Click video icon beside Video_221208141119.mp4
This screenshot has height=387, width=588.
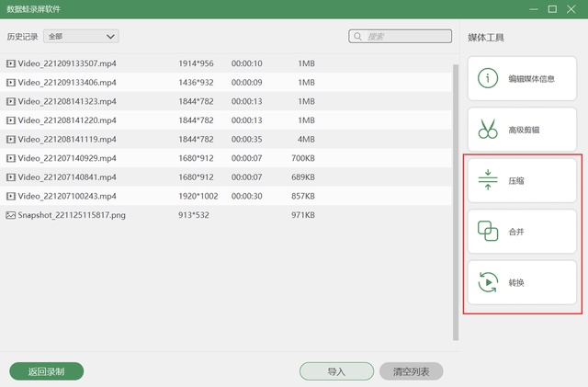[11, 139]
